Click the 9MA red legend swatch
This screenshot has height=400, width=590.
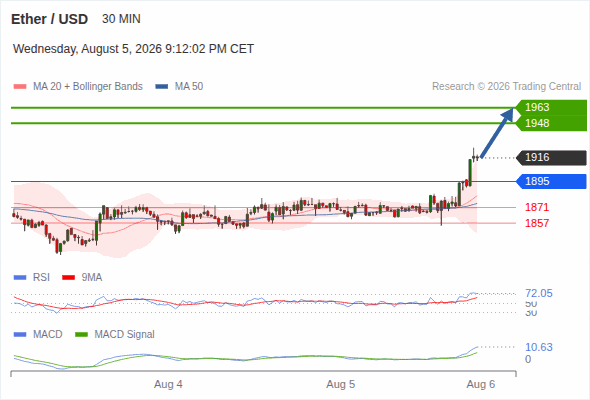[x=68, y=278]
